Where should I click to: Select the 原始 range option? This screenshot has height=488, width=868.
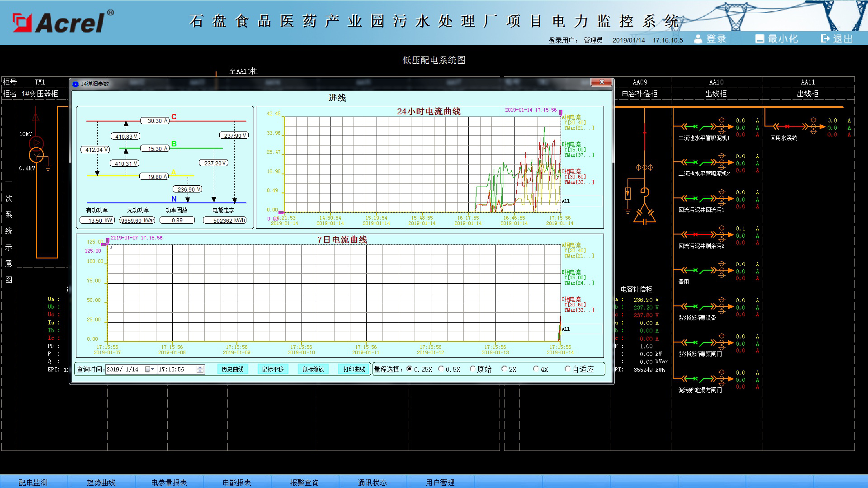click(472, 369)
